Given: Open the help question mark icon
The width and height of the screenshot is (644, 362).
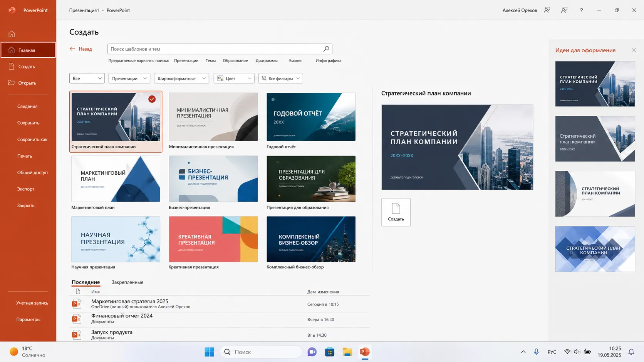Looking at the screenshot, I should tap(582, 10).
